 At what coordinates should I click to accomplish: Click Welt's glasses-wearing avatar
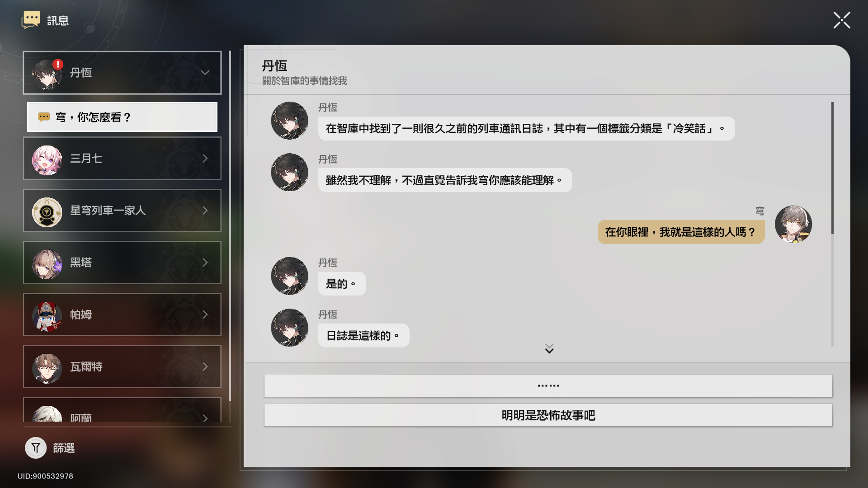pos(47,367)
